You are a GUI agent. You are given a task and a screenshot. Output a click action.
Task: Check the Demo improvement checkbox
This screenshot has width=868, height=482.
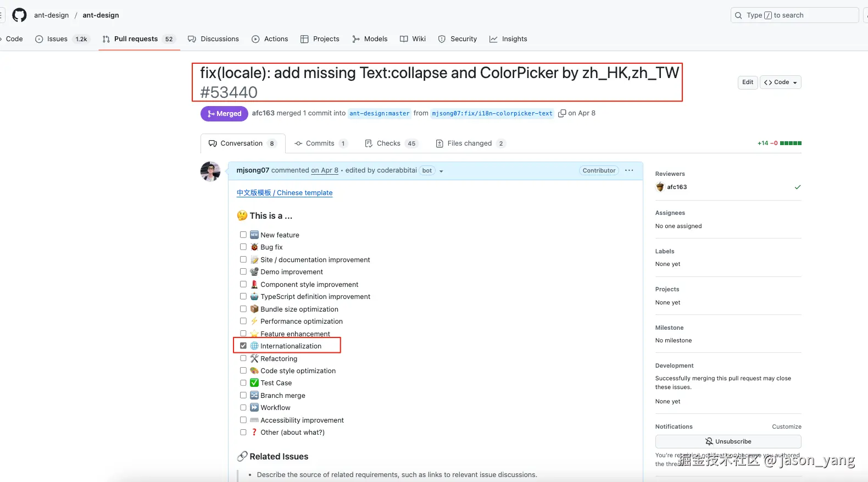click(x=243, y=272)
